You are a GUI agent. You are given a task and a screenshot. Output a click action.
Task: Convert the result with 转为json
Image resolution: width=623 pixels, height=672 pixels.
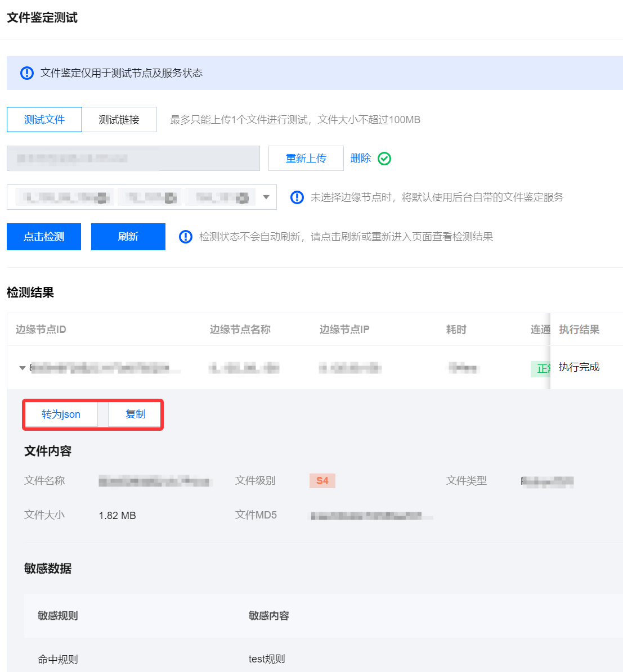tap(61, 414)
